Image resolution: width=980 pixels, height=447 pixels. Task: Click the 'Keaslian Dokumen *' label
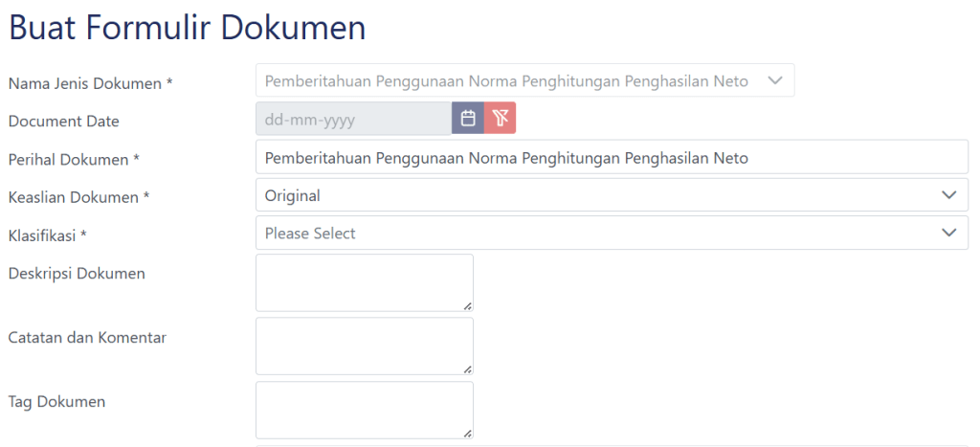pos(78,197)
